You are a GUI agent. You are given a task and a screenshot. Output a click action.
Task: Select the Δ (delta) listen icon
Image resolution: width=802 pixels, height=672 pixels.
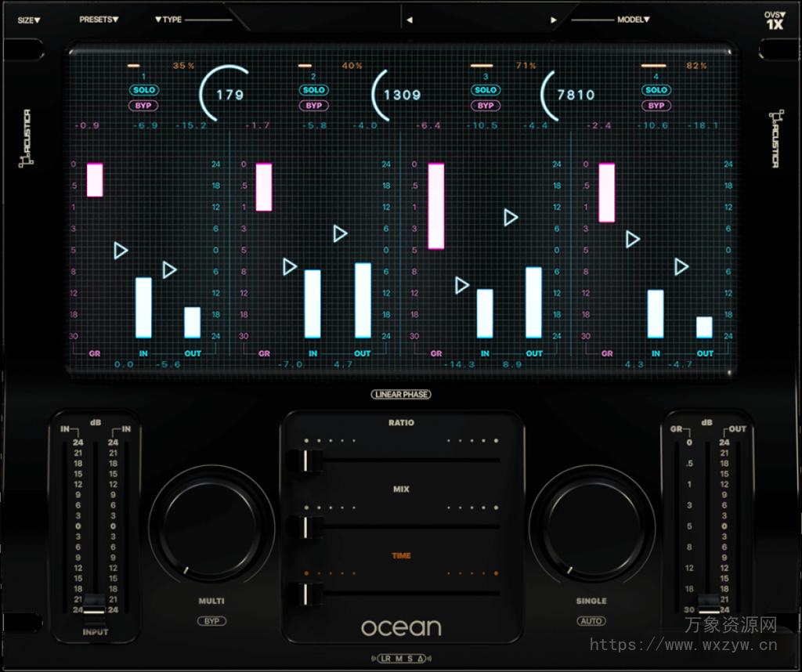421,659
